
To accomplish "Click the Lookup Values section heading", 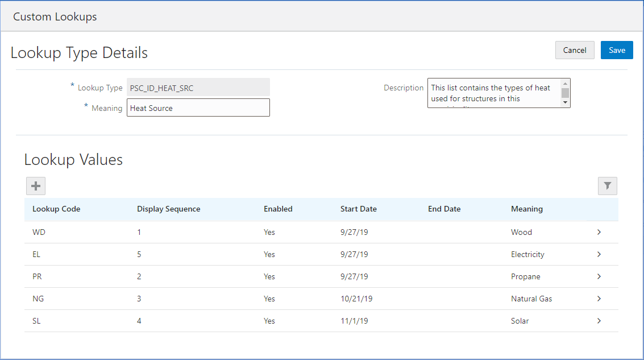I will pos(73,160).
